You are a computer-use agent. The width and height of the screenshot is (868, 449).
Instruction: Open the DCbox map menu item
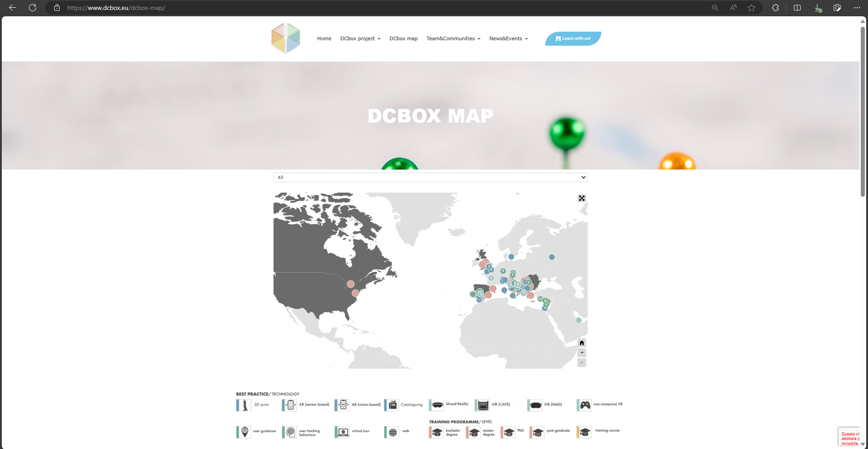[x=403, y=38]
